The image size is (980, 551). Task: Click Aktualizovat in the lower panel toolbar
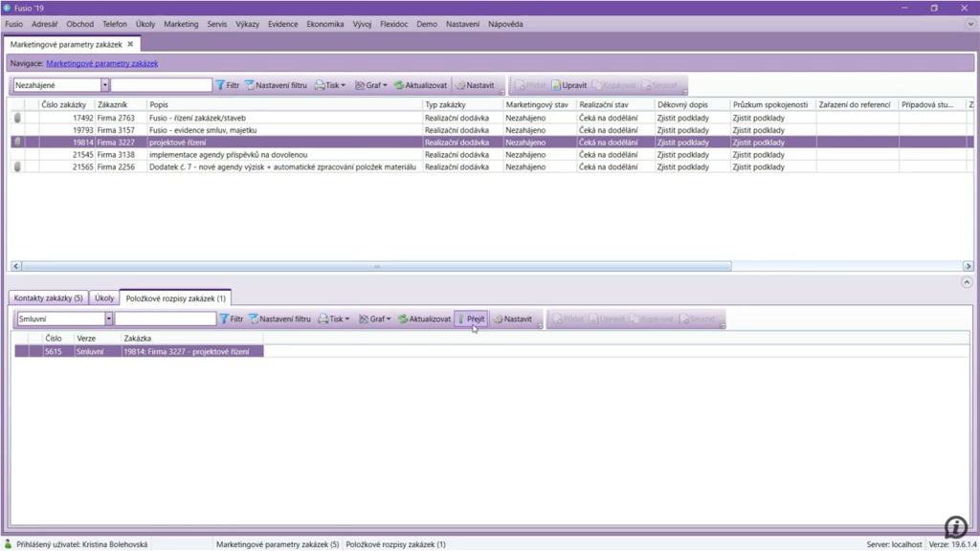pos(424,319)
